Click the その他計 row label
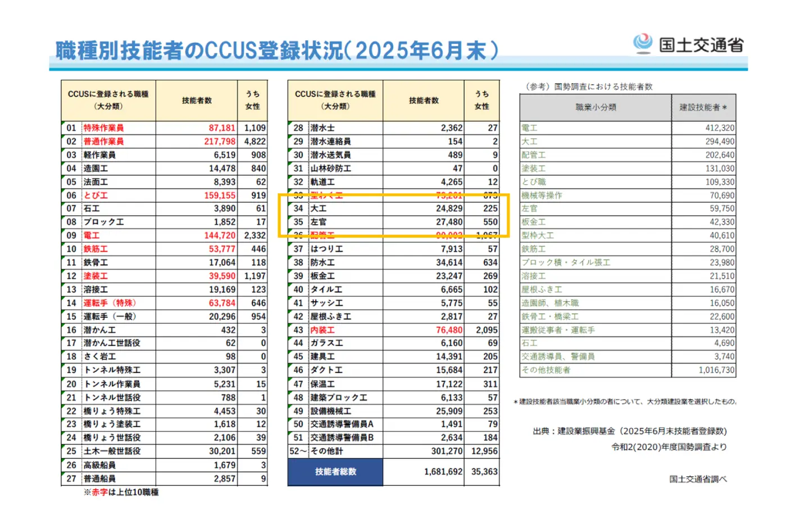The width and height of the screenshot is (791, 532). [x=326, y=451]
